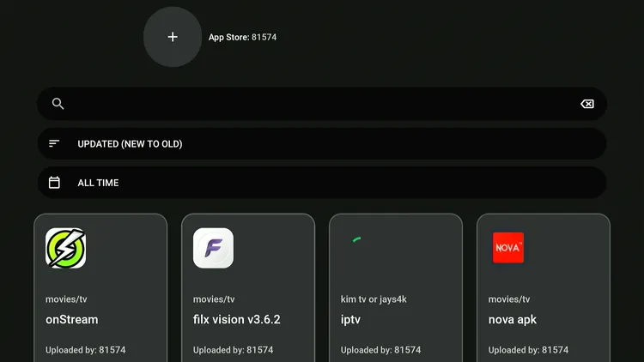This screenshot has width=644, height=362.
Task: Click the magnifying glass search icon
Action: (x=58, y=104)
